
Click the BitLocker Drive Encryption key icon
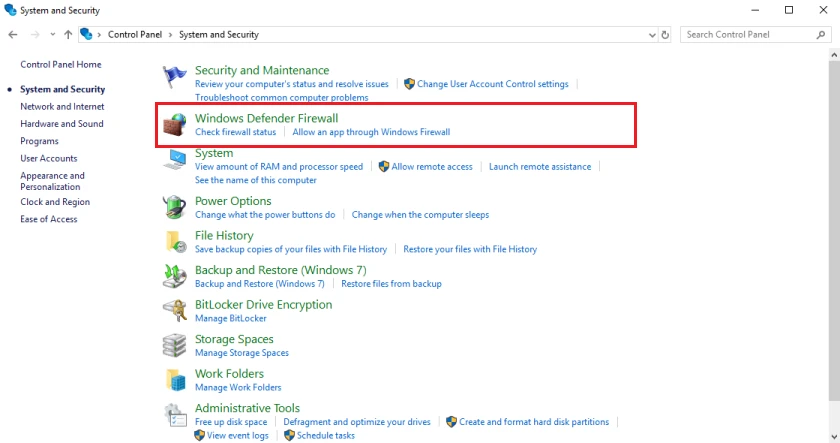175,311
